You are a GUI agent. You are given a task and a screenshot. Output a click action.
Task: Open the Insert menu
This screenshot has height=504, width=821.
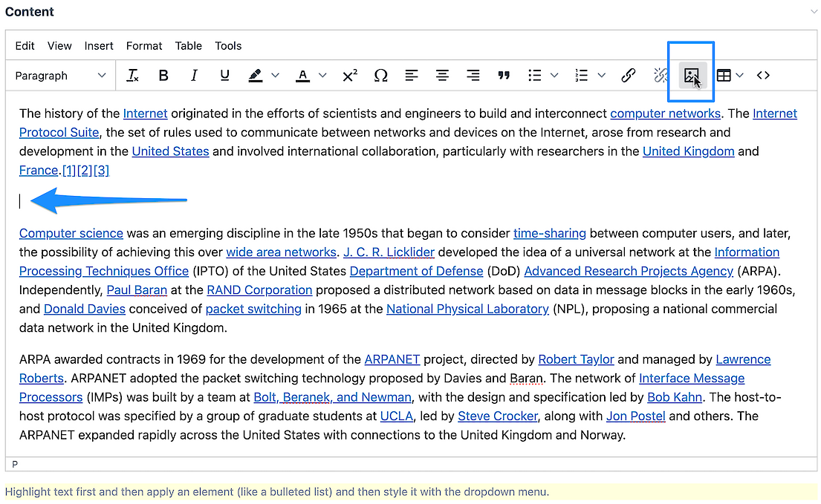[99, 46]
